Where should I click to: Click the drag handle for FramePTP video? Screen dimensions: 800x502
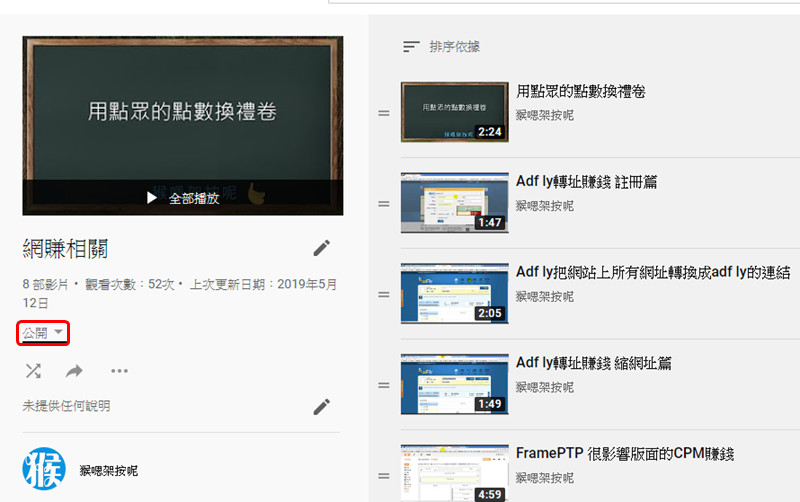(x=384, y=476)
